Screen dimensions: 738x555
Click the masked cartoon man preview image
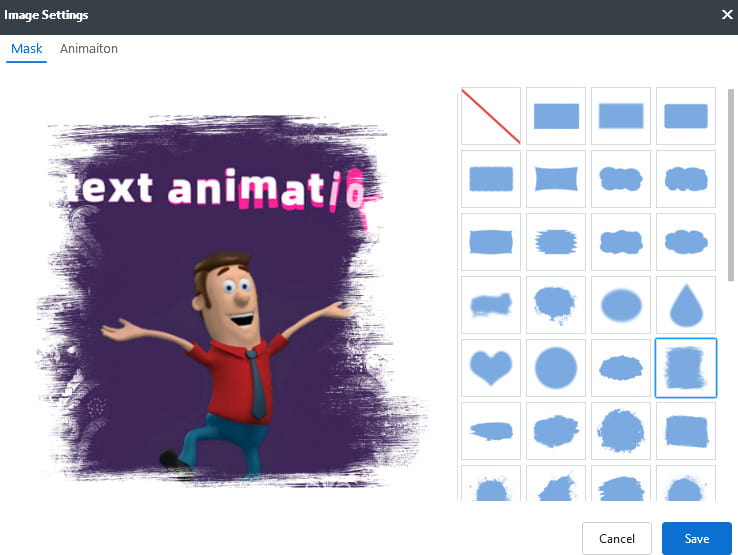tap(231, 301)
